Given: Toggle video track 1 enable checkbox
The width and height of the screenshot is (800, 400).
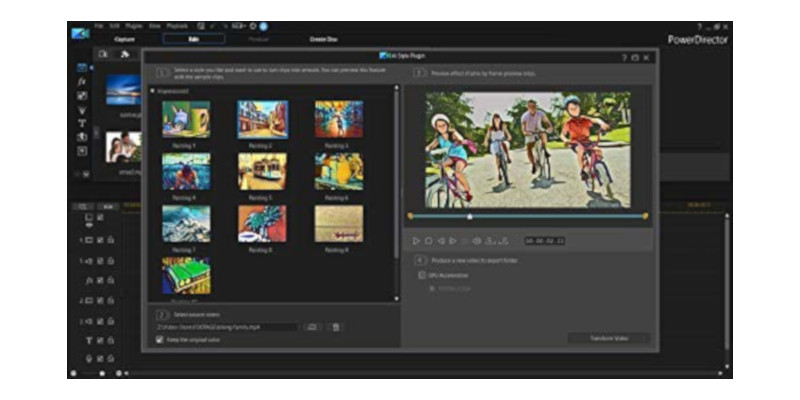Looking at the screenshot, I should click(x=101, y=240).
